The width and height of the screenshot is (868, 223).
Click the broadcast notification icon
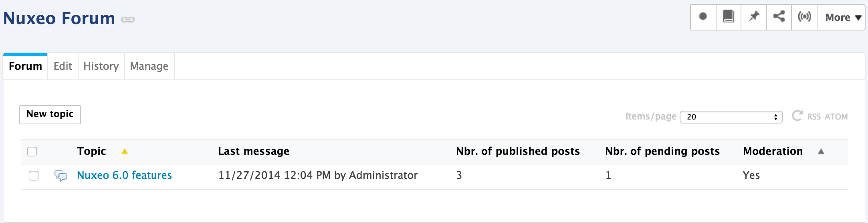[804, 16]
